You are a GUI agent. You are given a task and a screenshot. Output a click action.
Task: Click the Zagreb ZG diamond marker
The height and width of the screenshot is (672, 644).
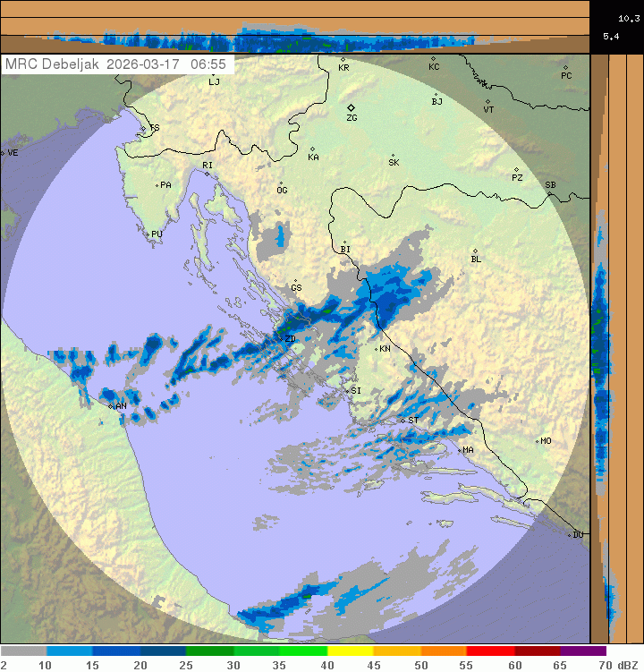pyautogui.click(x=351, y=107)
